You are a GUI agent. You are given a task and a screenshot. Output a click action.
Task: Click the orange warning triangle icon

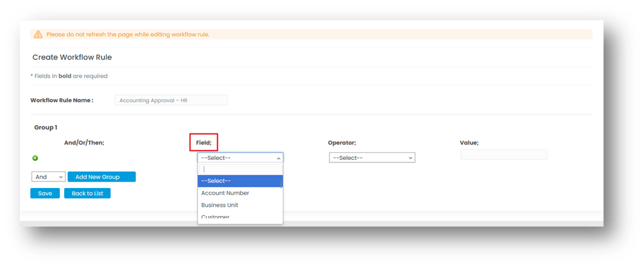point(38,34)
